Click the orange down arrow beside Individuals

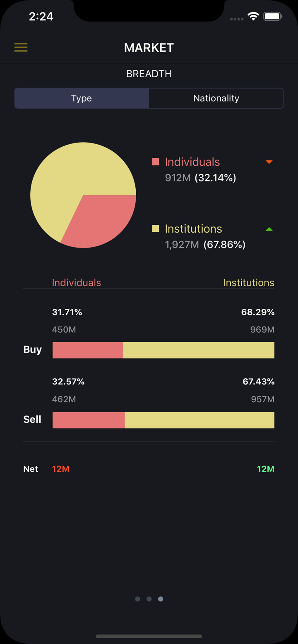coord(269,162)
